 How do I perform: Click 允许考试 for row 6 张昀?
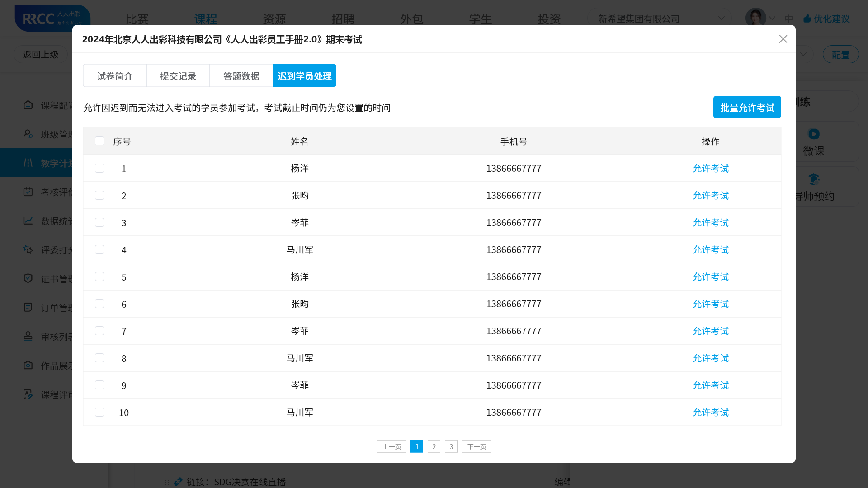point(711,304)
